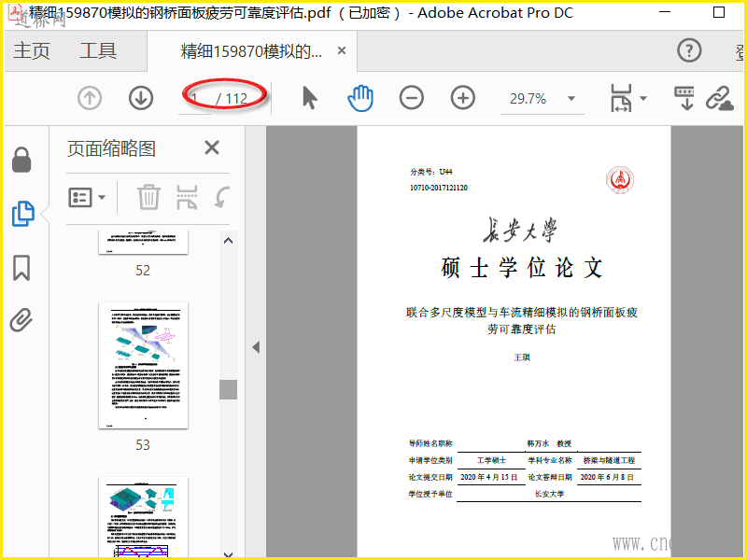Click the thesis title 联合多尺度模型 text
This screenshot has width=747, height=560.
click(x=522, y=320)
